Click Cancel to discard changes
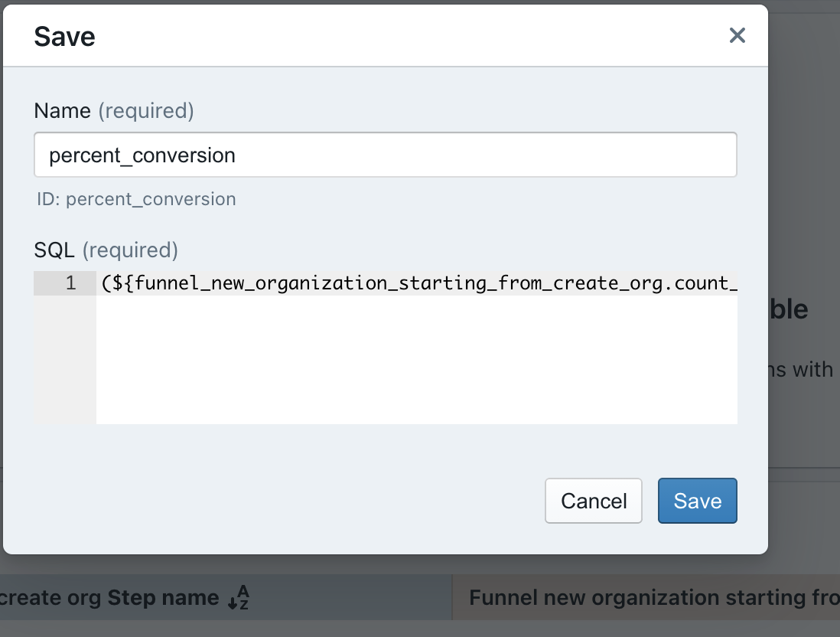This screenshot has height=637, width=840. pyautogui.click(x=593, y=501)
